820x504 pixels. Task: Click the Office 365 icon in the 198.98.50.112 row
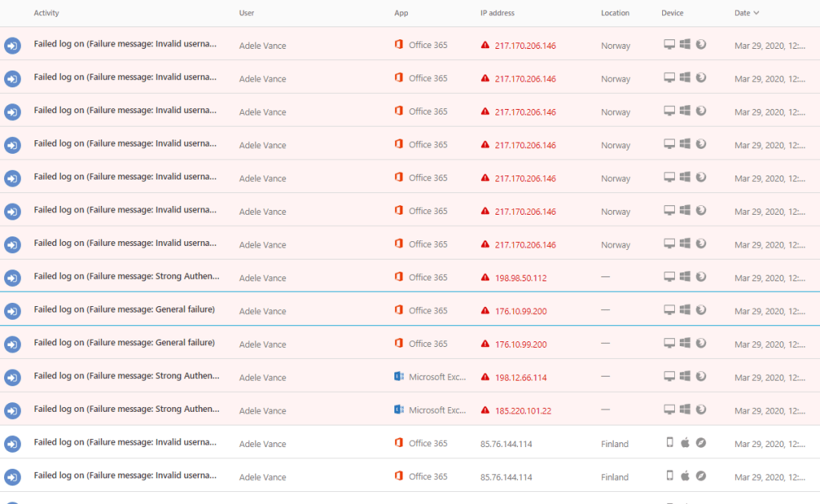click(x=398, y=277)
